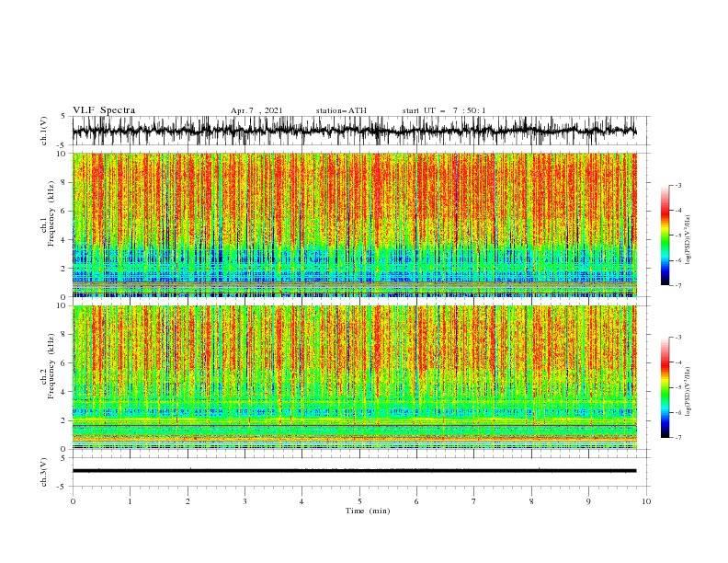This screenshot has height=563, width=728.
Task: Click the "ch.2 Frequency (kHz)" axis label
Action: (x=48, y=366)
